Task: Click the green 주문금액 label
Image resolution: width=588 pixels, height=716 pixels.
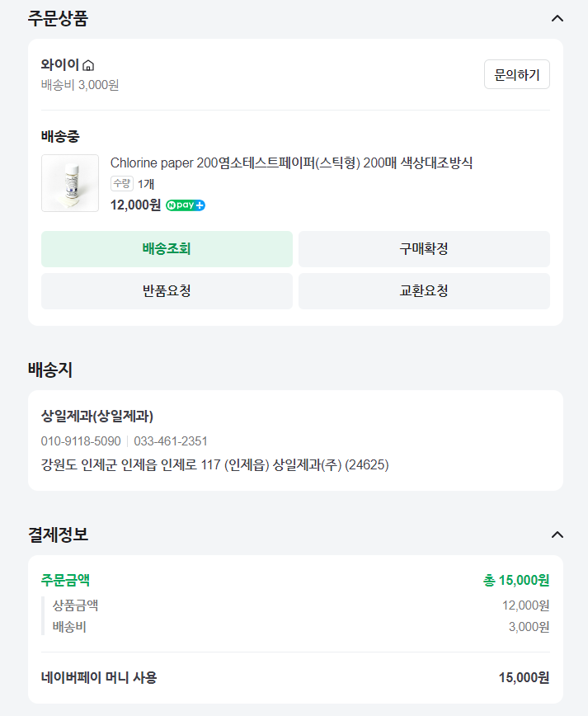Action: [65, 580]
